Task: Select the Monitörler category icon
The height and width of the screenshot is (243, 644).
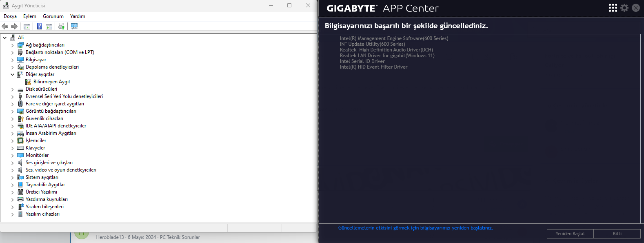Action: (20, 155)
